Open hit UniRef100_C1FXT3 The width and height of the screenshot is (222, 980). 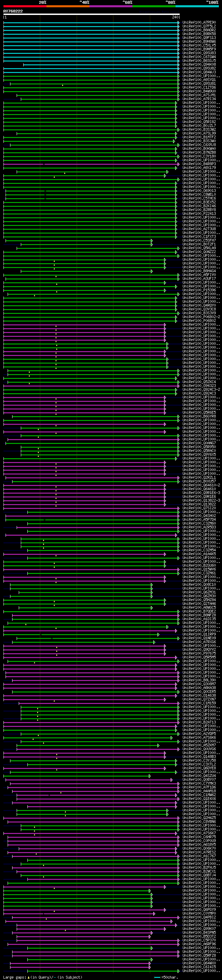(x=199, y=237)
